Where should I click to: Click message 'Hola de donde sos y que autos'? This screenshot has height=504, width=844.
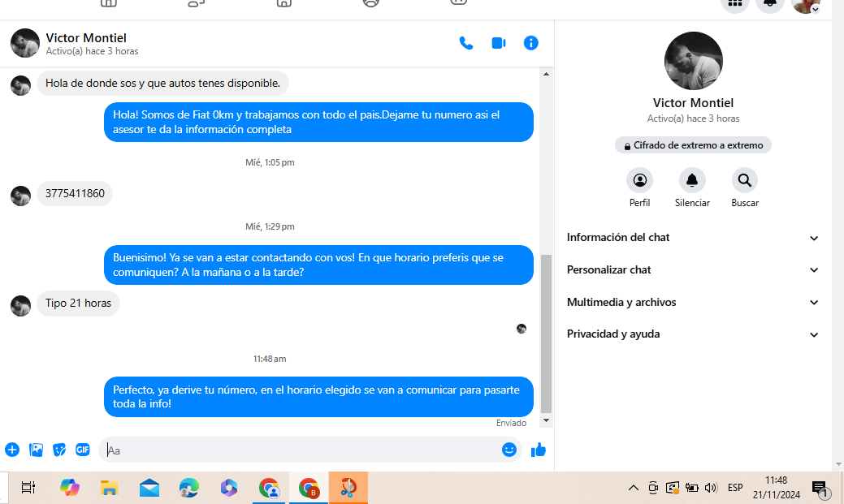point(162,84)
